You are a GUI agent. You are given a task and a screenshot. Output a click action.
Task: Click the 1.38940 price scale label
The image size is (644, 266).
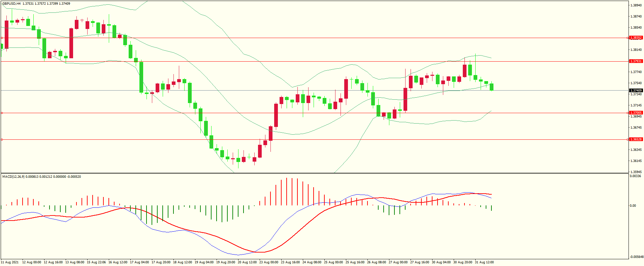[x=636, y=5]
